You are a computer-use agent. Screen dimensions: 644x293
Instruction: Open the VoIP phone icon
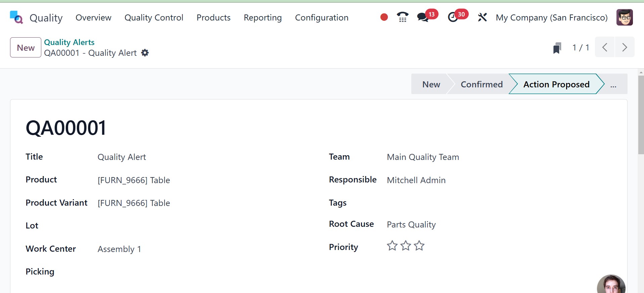pos(403,17)
